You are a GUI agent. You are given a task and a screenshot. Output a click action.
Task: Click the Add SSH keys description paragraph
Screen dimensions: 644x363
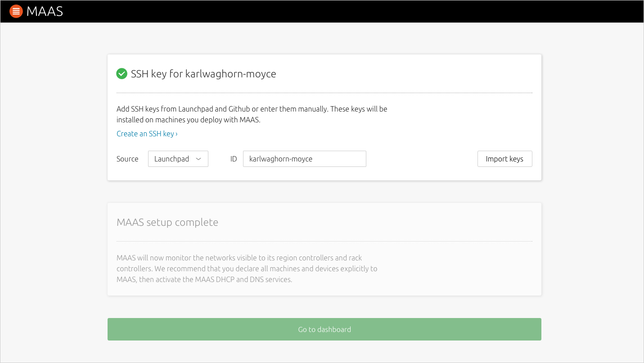point(252,114)
